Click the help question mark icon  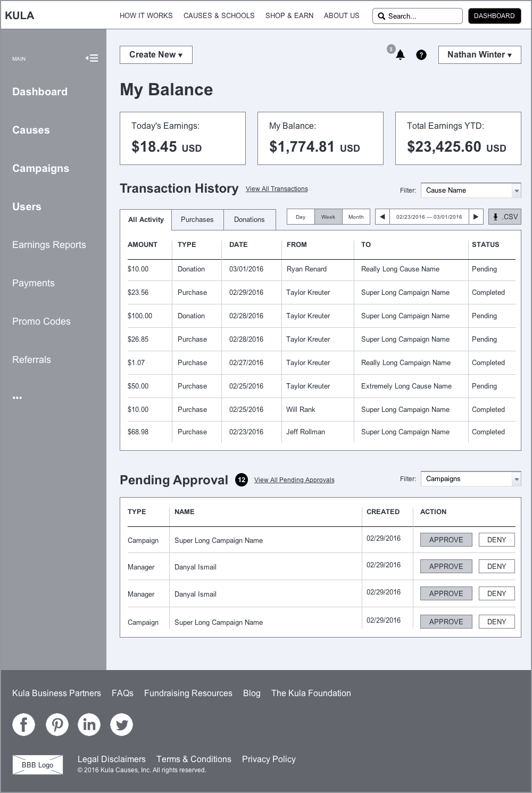click(421, 55)
